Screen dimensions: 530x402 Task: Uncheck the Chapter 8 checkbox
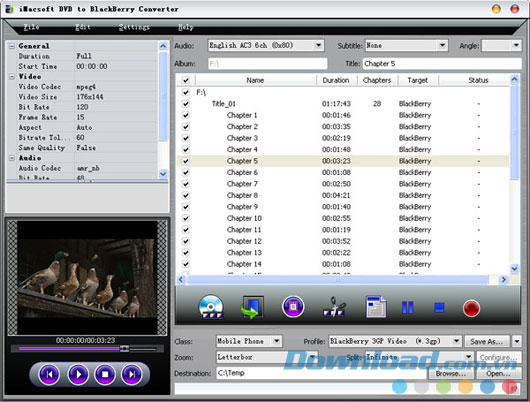pyautogui.click(x=186, y=195)
